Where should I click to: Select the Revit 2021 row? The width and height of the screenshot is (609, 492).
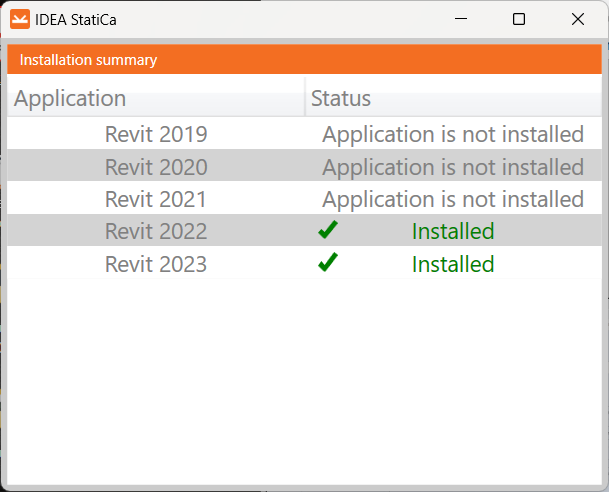point(156,199)
